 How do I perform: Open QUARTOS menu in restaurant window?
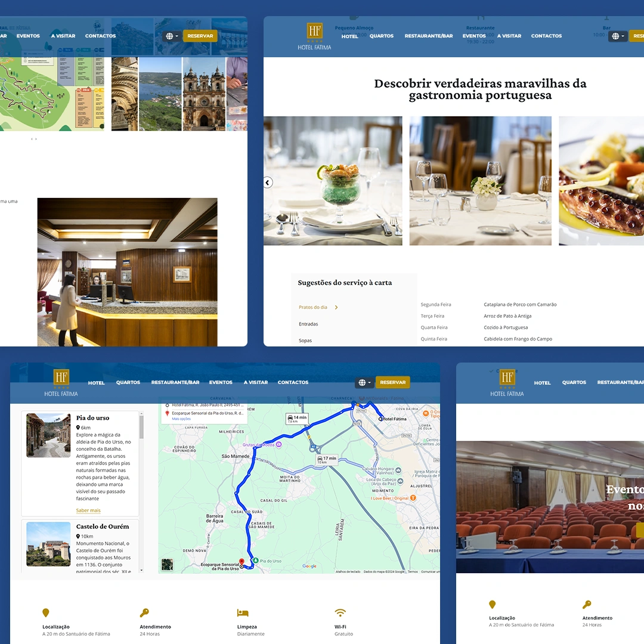point(382,36)
